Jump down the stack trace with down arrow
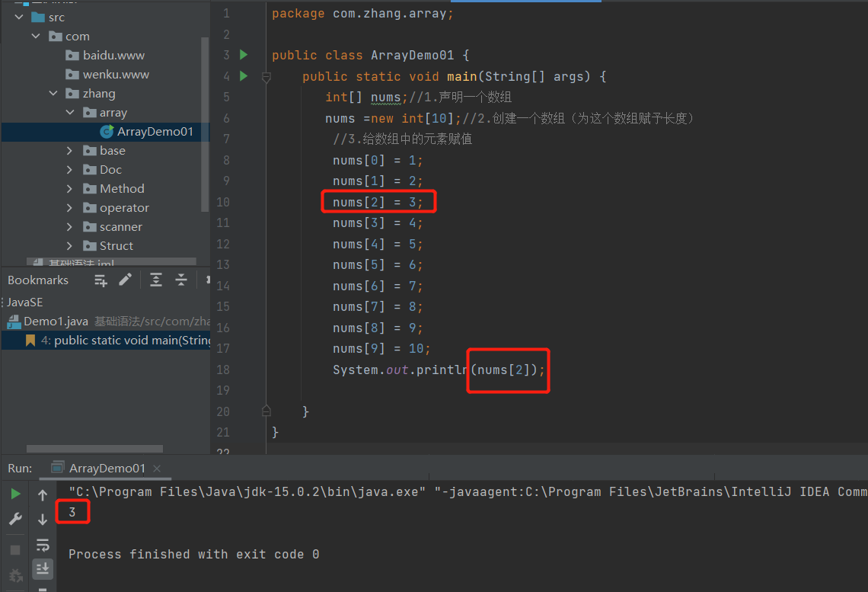868x592 pixels. click(x=43, y=519)
